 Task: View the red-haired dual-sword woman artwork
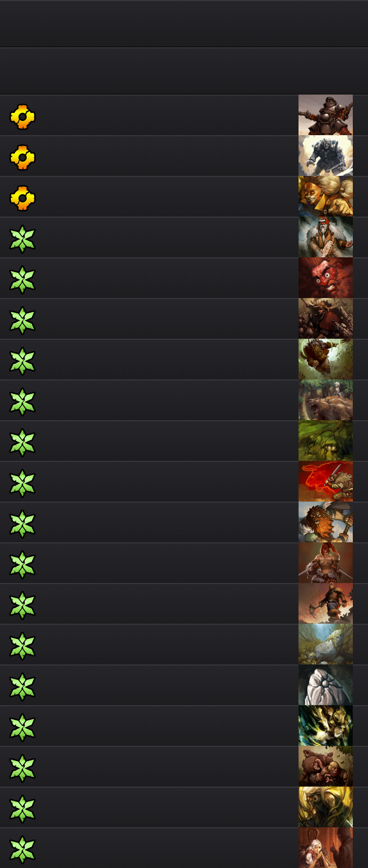click(326, 563)
